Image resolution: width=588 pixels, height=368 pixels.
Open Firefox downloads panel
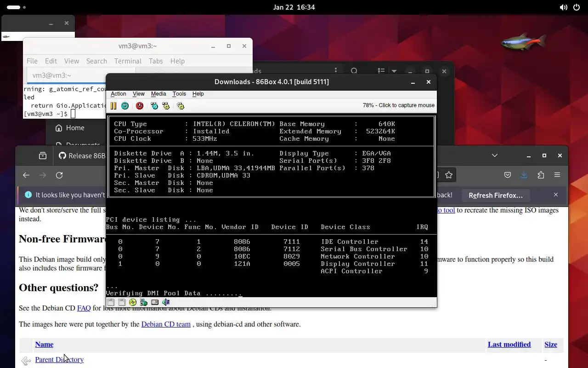click(x=524, y=175)
